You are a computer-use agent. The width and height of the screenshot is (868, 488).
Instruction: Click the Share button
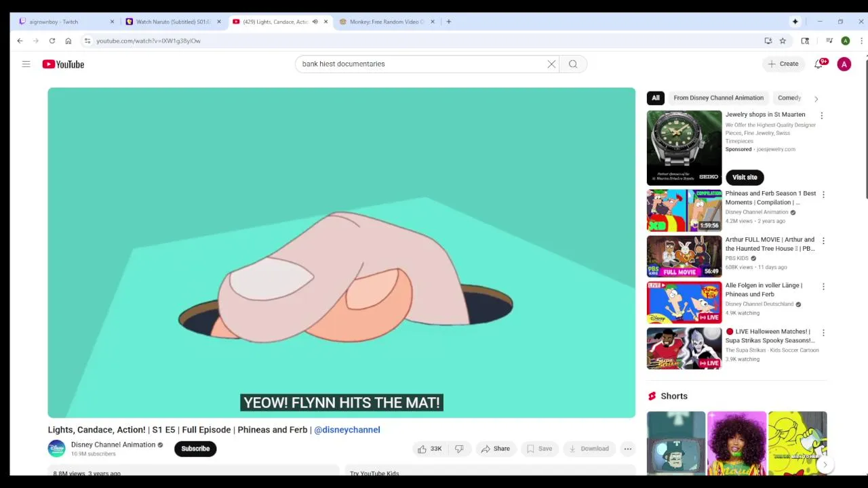coord(495,449)
